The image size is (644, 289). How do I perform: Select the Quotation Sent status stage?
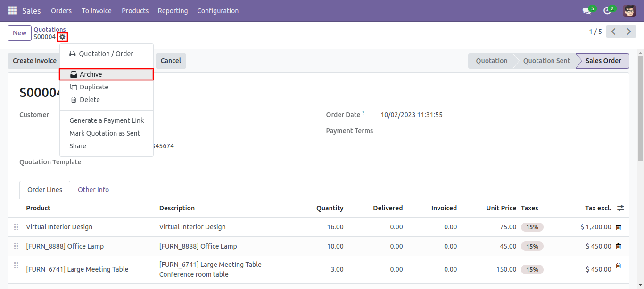pos(546,61)
